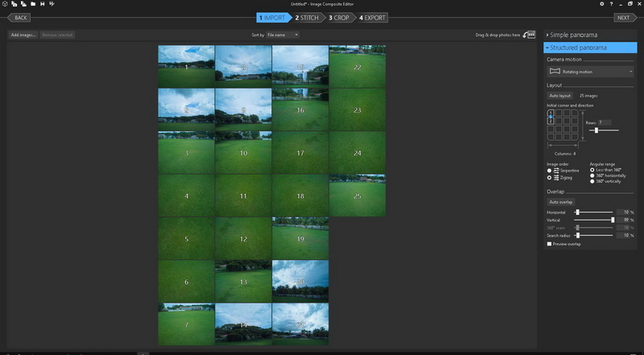
Task: Click the drag and drop photos icon
Action: (530, 35)
